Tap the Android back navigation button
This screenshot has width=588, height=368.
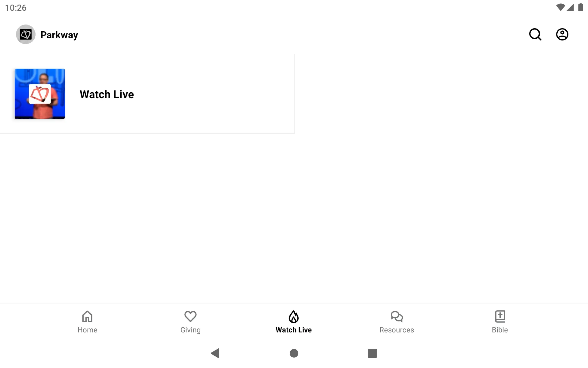215,353
